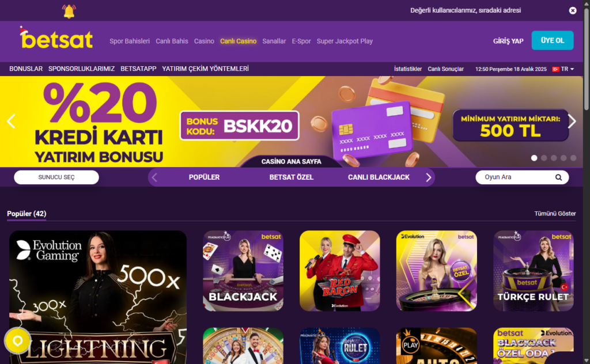
Task: Show next banner with right arrow
Action: point(572,121)
